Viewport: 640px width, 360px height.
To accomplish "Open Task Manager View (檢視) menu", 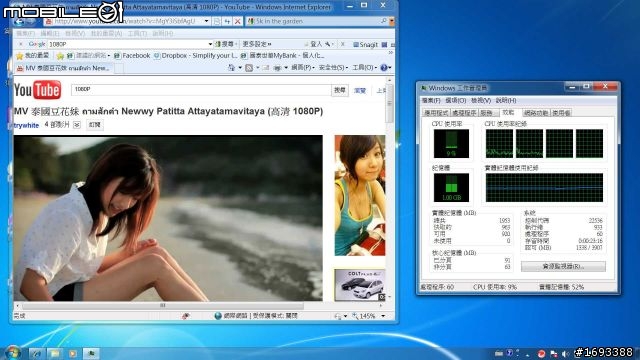I will coord(481,100).
